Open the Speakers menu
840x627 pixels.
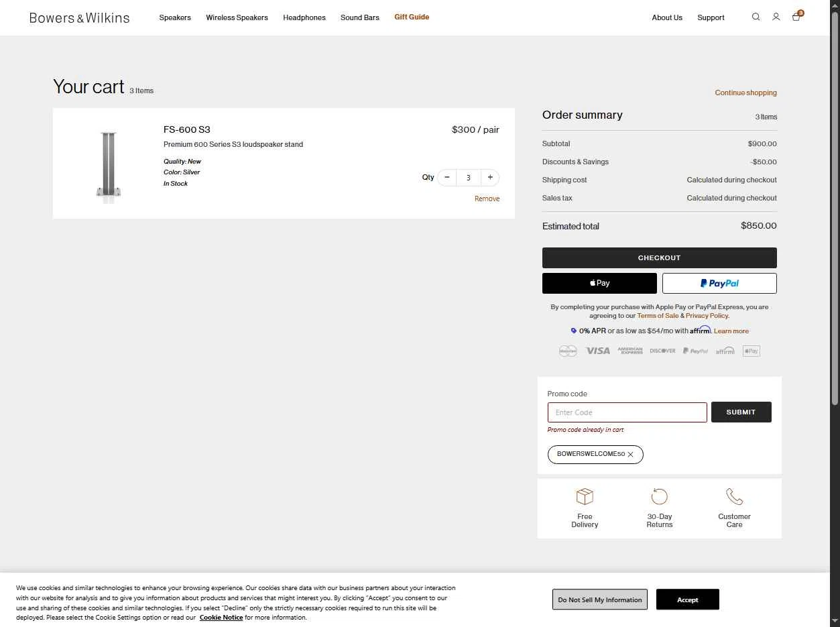point(175,17)
